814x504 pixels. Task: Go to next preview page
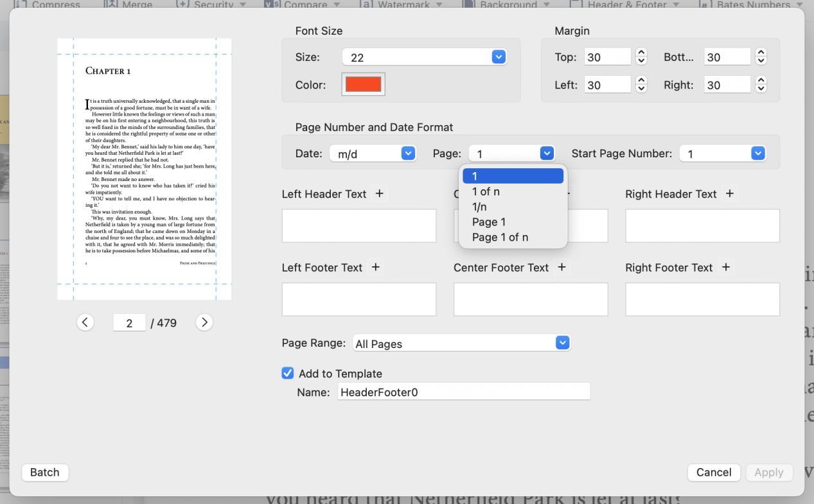click(204, 322)
